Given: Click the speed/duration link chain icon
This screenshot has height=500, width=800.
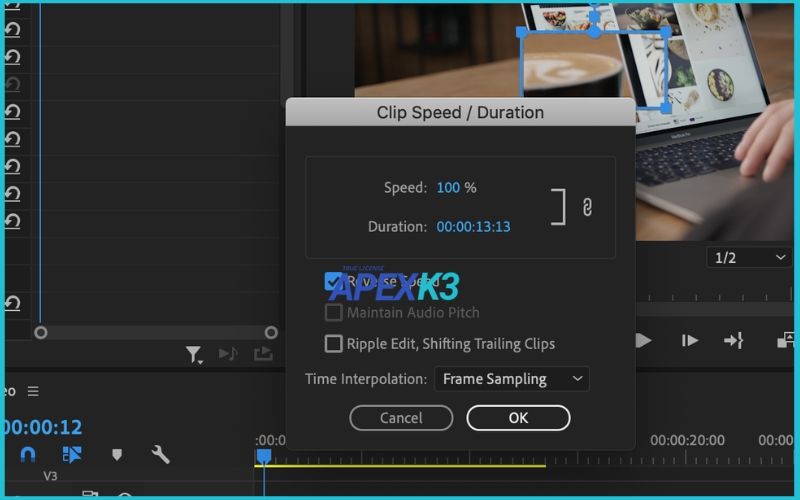Looking at the screenshot, I should pyautogui.click(x=588, y=207).
